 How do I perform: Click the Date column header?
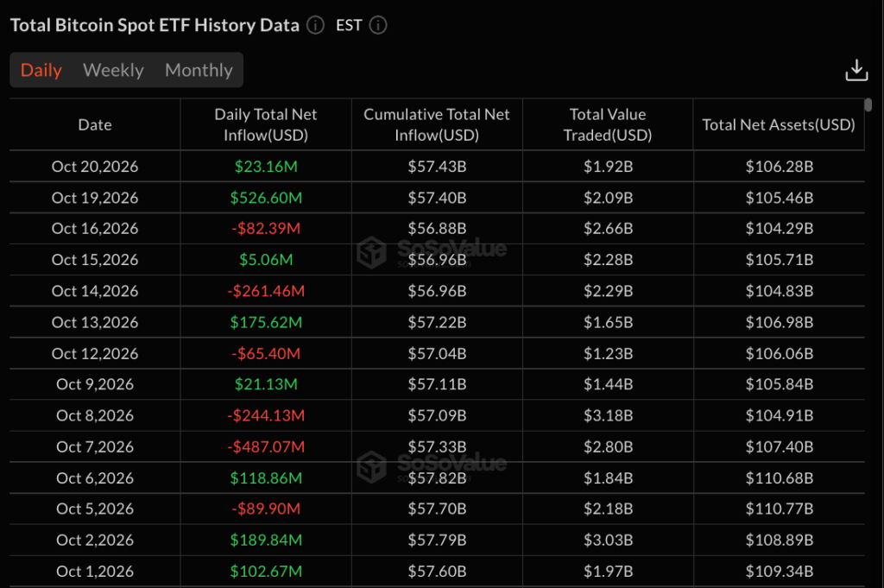(95, 124)
